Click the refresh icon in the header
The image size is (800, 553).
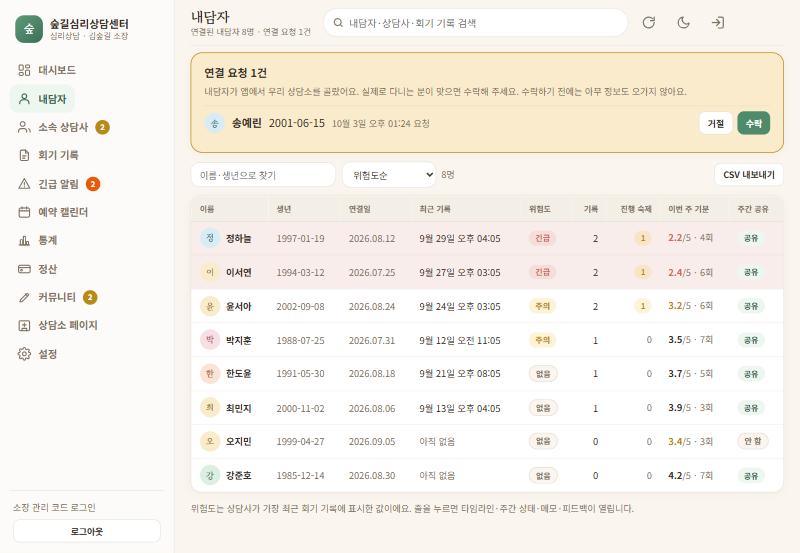click(648, 22)
